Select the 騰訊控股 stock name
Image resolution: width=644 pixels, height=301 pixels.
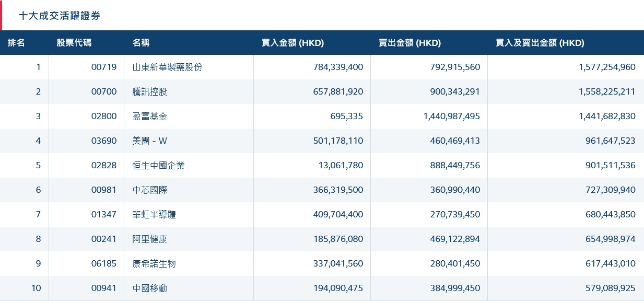point(150,91)
